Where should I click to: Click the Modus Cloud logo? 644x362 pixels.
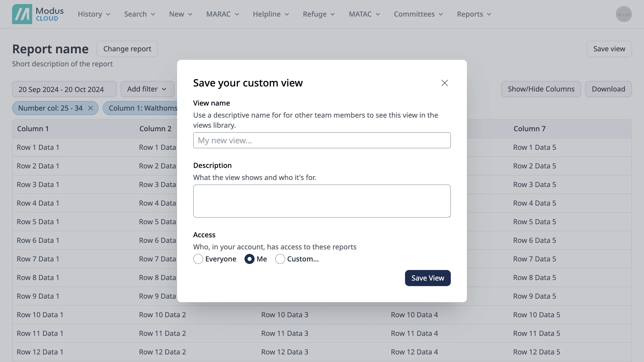coord(38,14)
